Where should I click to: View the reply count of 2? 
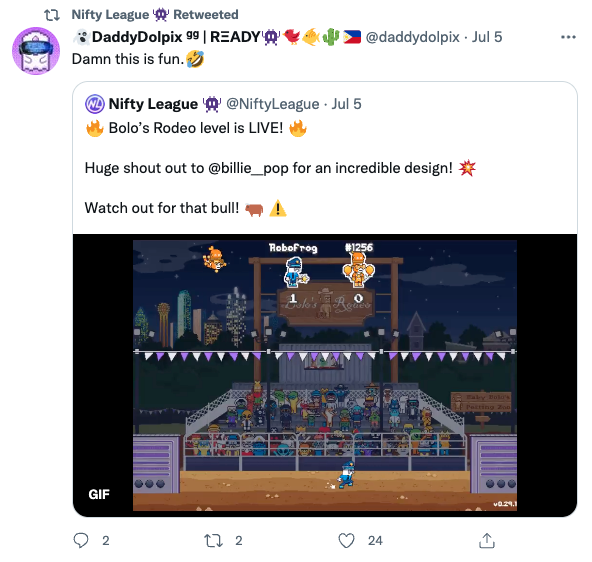pyautogui.click(x=106, y=540)
